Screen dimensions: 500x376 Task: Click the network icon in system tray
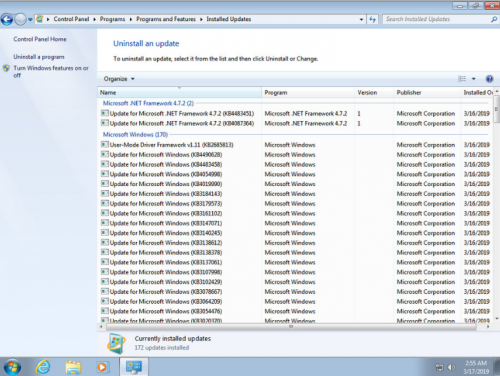coord(440,367)
